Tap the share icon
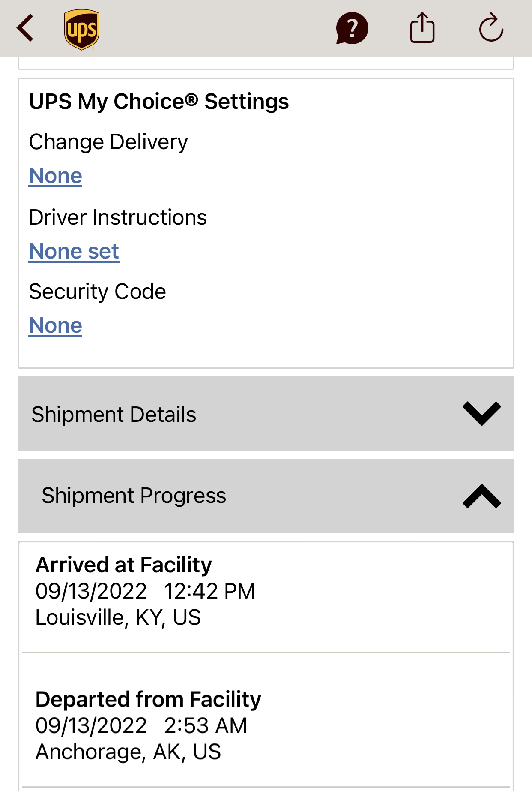532x791 pixels. pyautogui.click(x=422, y=28)
